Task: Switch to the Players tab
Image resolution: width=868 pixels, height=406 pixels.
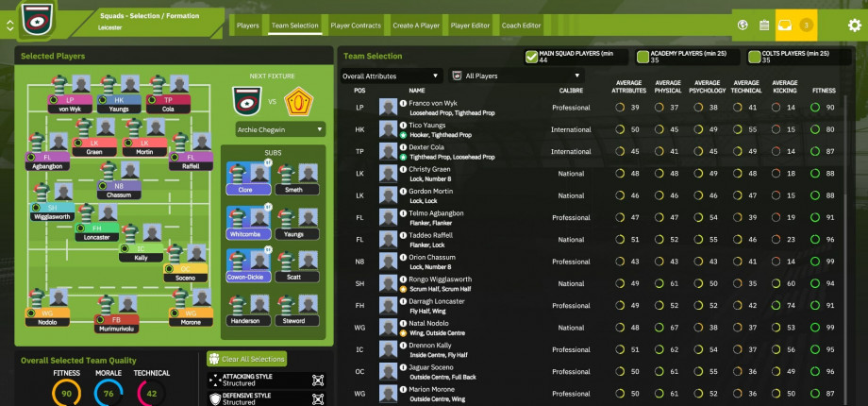Action: coord(247,25)
